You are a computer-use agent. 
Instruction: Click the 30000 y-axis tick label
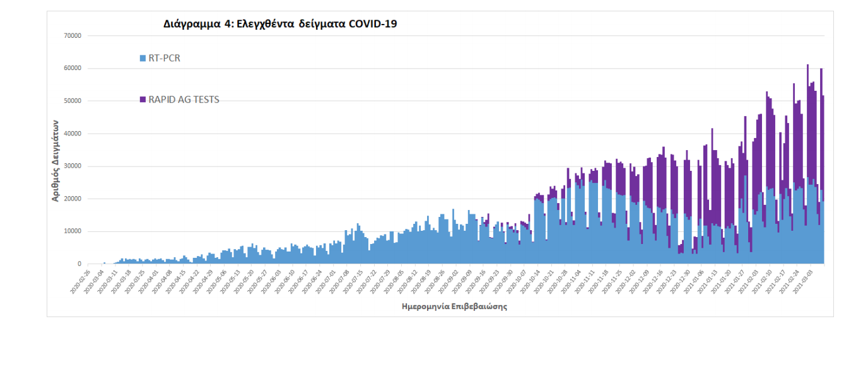[x=73, y=166]
